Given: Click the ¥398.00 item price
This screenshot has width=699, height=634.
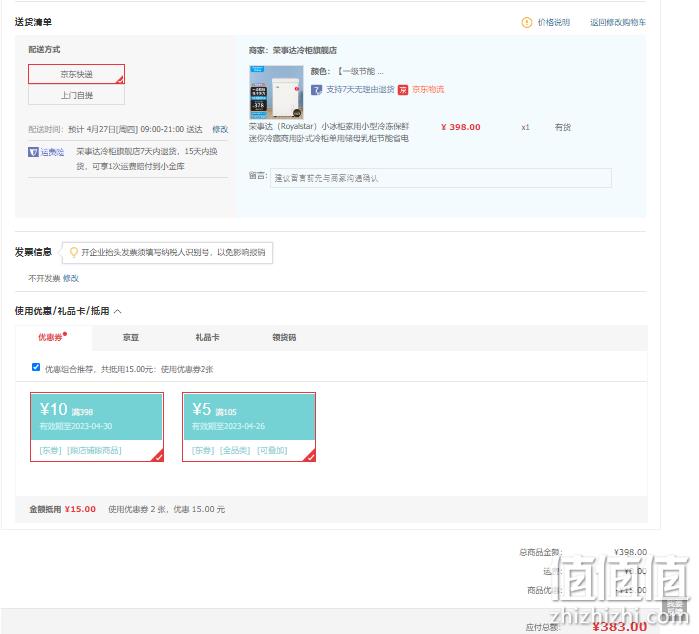Looking at the screenshot, I should (461, 127).
